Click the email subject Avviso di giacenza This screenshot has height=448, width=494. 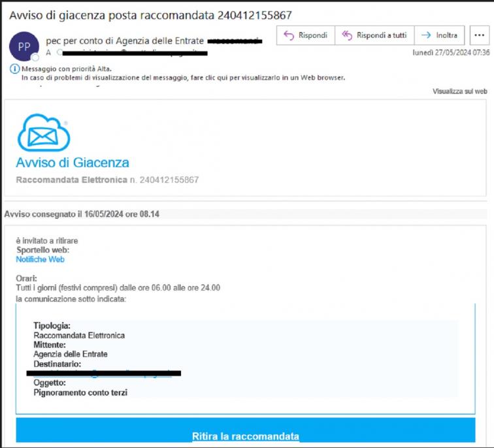tap(150, 14)
